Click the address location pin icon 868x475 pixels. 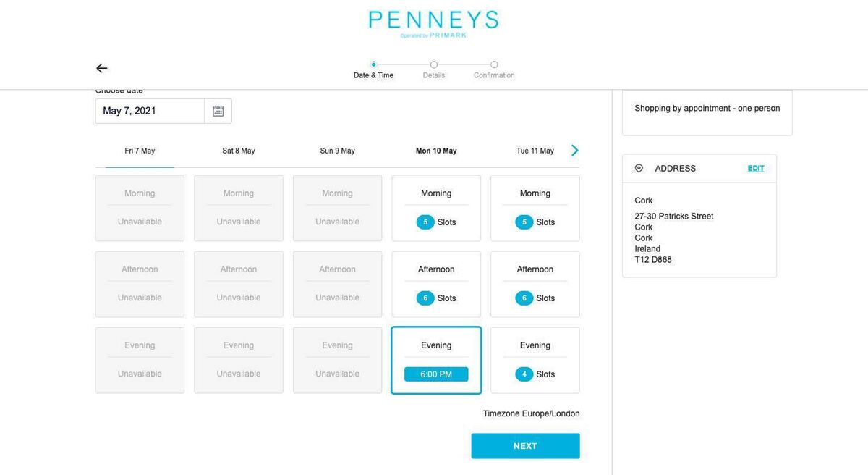tap(639, 168)
